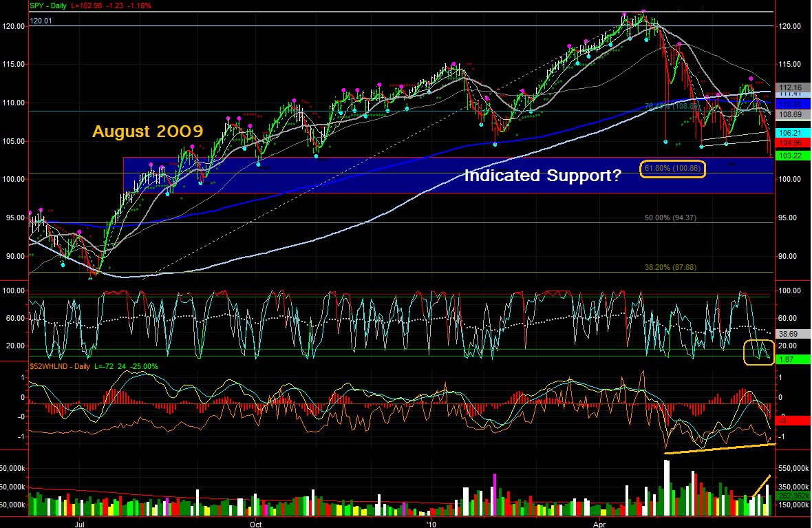Click the green '262,362k' volume tag

tap(792, 496)
